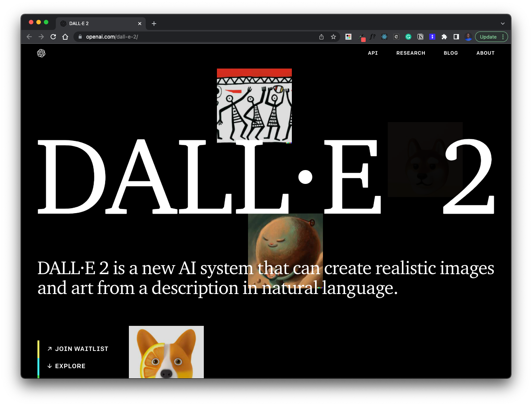Click the EXPLORE link
532x406 pixels.
(x=66, y=366)
